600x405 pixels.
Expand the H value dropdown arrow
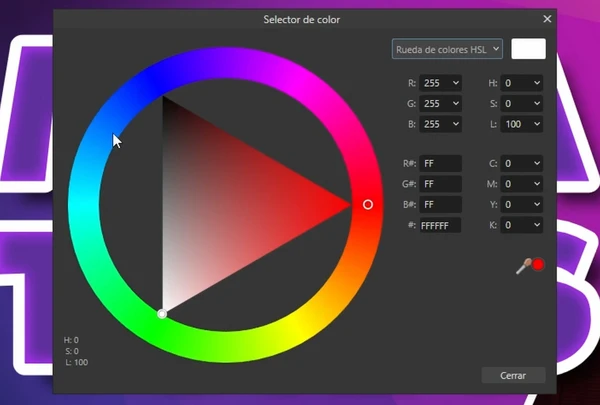click(537, 83)
